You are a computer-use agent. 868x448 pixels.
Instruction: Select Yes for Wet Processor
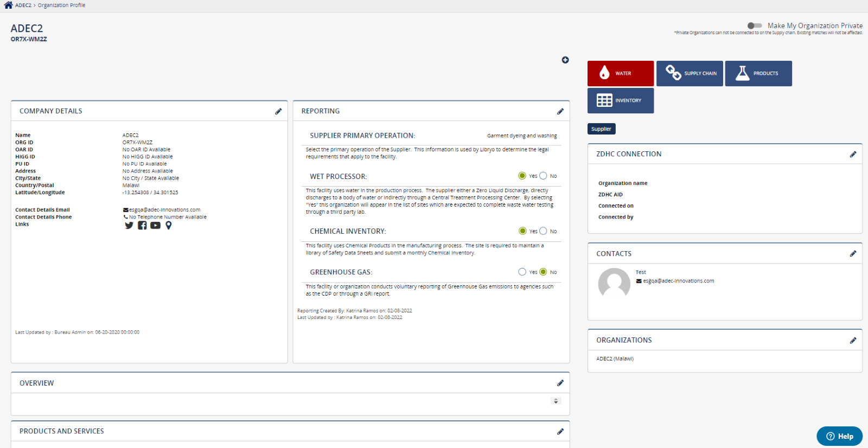tap(522, 176)
